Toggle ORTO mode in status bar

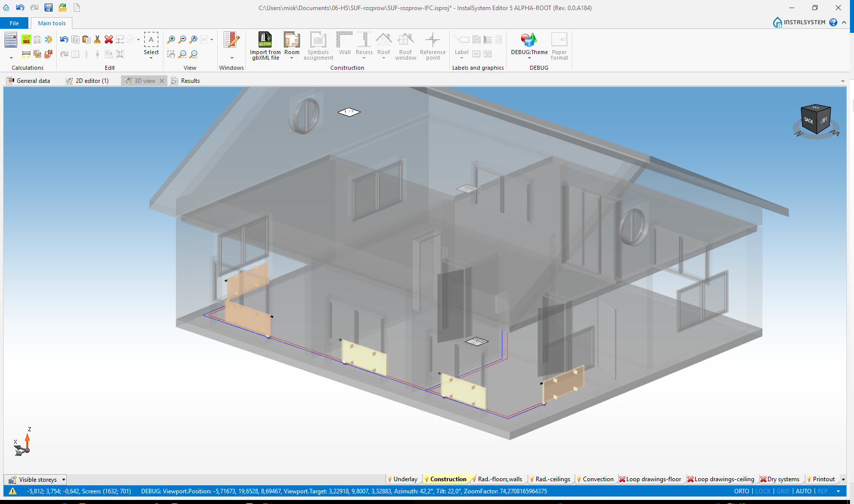coord(741,491)
